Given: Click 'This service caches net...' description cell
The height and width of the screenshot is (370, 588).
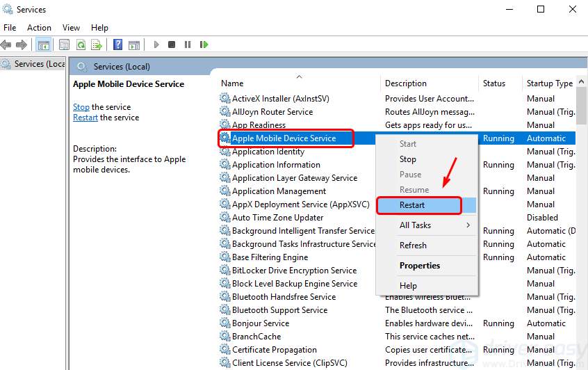Looking at the screenshot, I should 430,337.
